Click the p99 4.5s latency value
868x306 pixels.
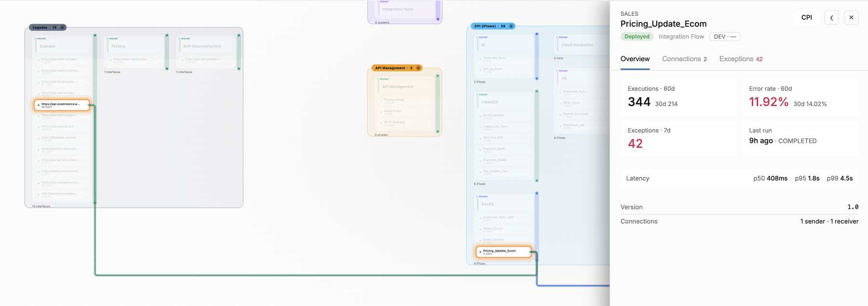[840, 178]
